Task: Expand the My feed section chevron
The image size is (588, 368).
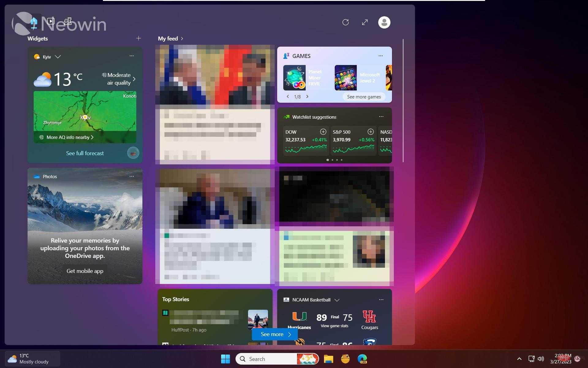Action: (183, 38)
